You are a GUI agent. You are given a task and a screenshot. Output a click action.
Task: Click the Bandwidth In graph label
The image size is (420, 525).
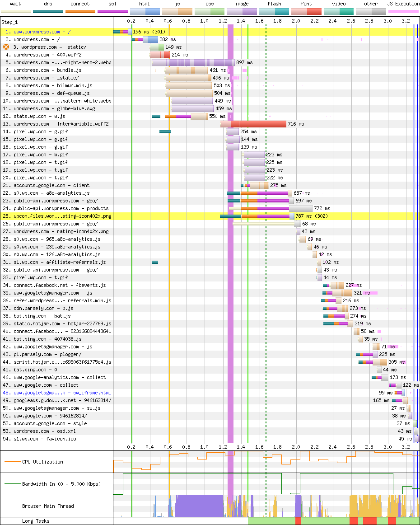coord(61,484)
